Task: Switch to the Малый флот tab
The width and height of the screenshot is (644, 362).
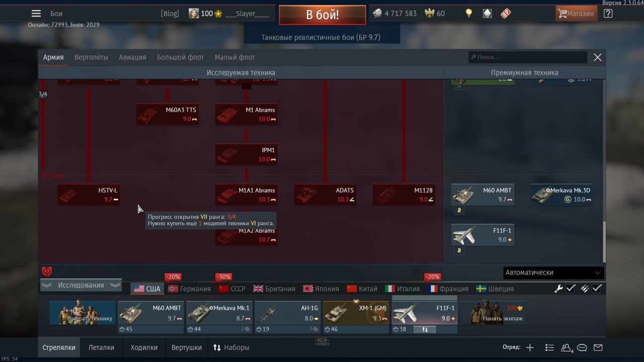Action: [234, 57]
